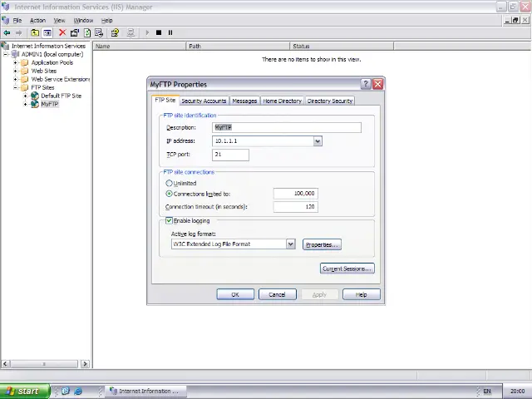Click the Stop item square icon
532x399 pixels.
(x=159, y=32)
